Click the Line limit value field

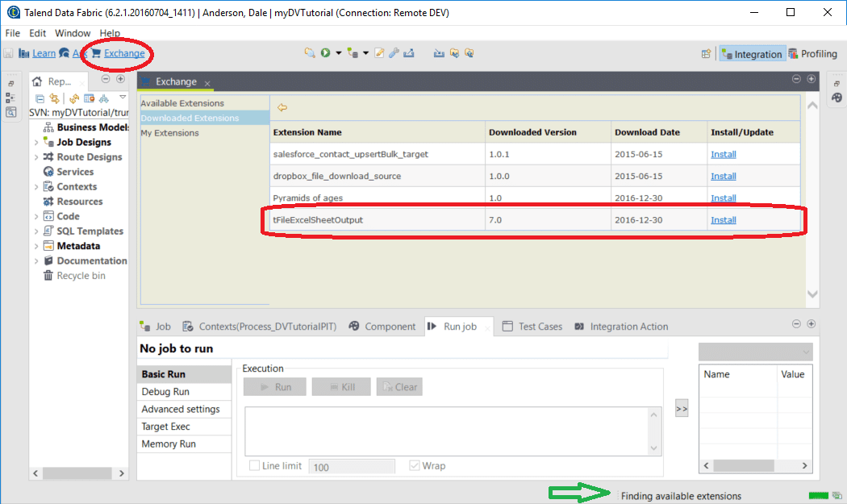(x=352, y=465)
